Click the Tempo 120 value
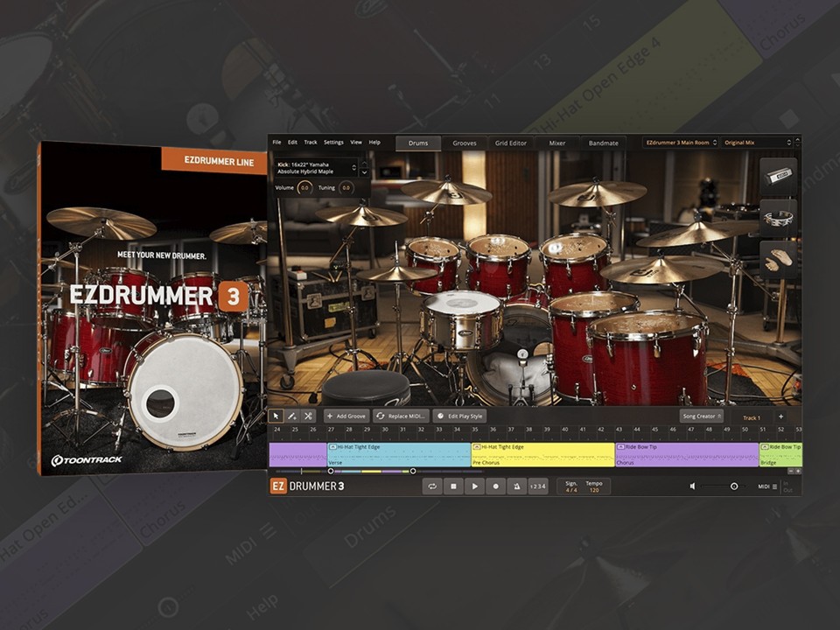Image resolution: width=840 pixels, height=630 pixels. (594, 490)
